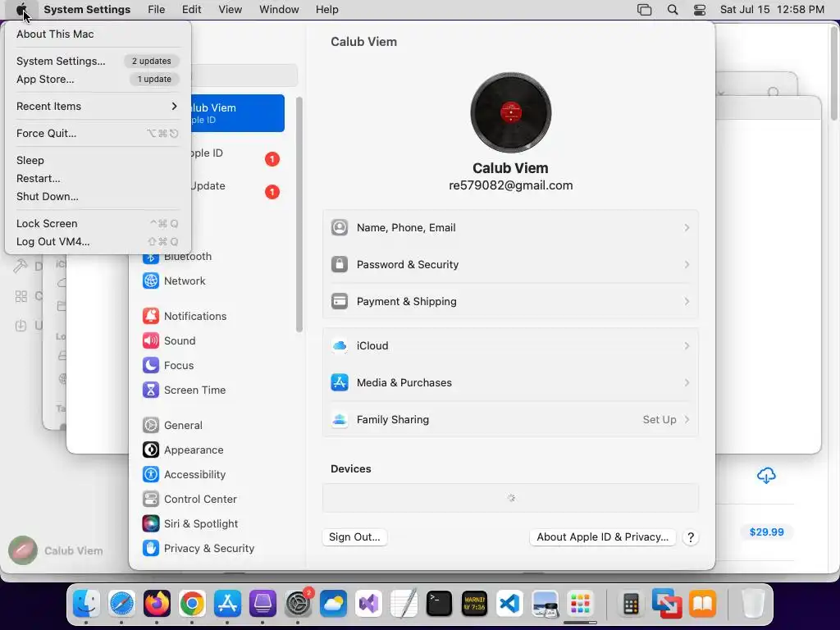Open iCloud settings row
This screenshot has height=630, width=840.
(510, 346)
